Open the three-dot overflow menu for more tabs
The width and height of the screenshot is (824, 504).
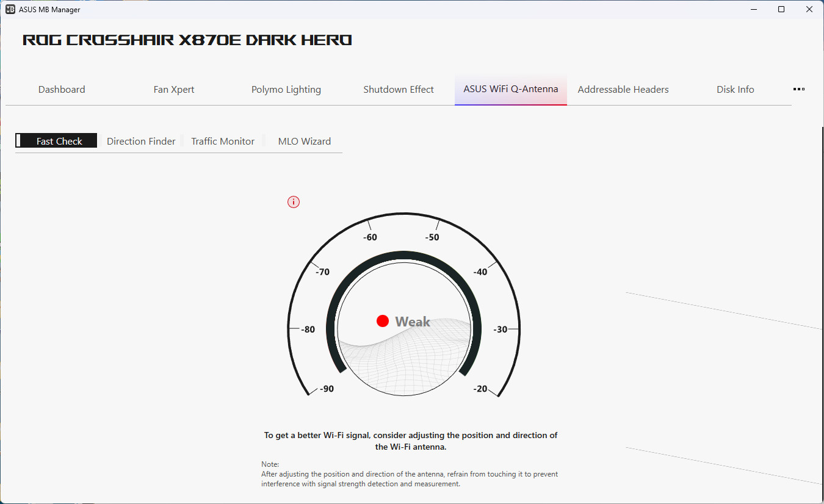click(x=798, y=89)
